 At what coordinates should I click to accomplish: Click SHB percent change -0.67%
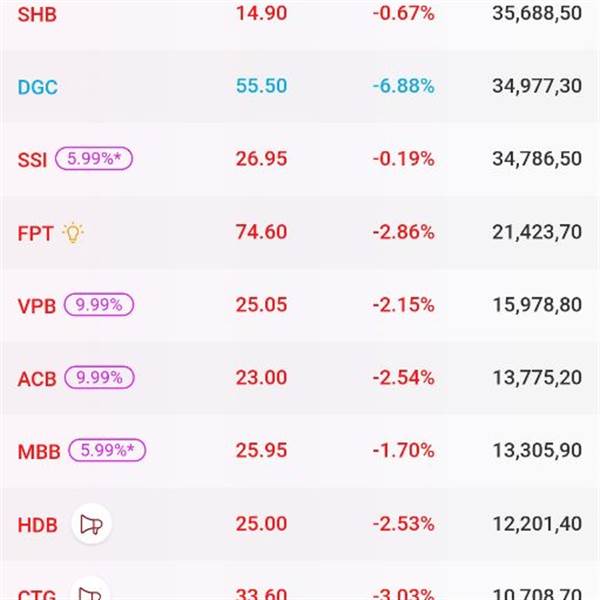pyautogui.click(x=402, y=14)
